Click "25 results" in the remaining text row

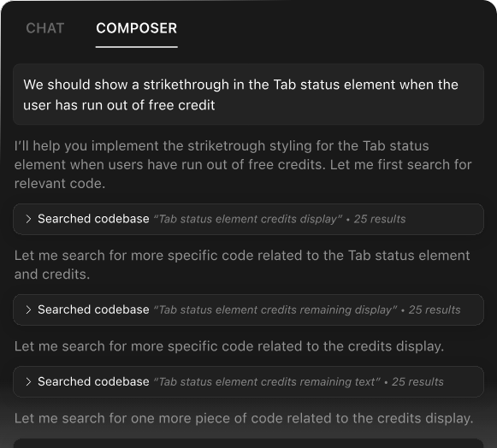click(417, 381)
